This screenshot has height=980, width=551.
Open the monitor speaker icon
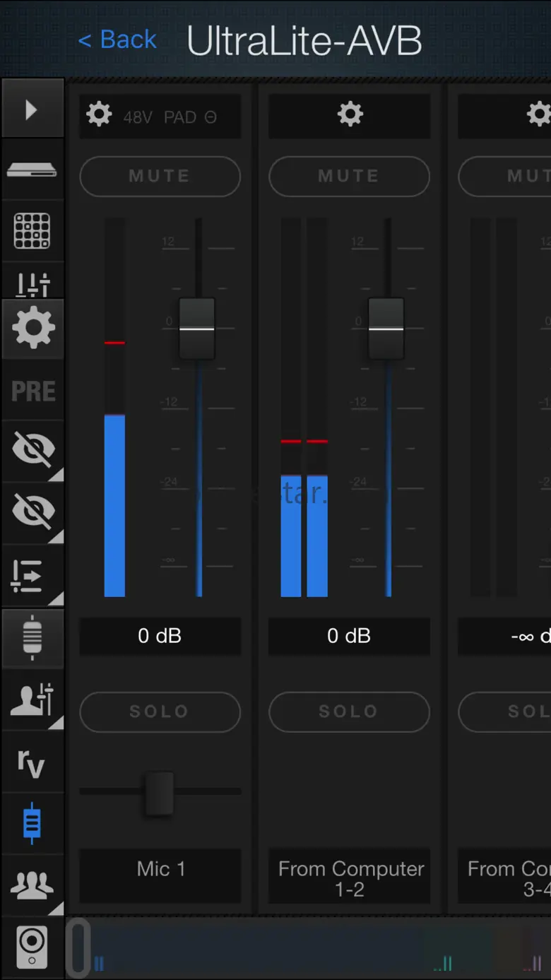pyautogui.click(x=32, y=947)
